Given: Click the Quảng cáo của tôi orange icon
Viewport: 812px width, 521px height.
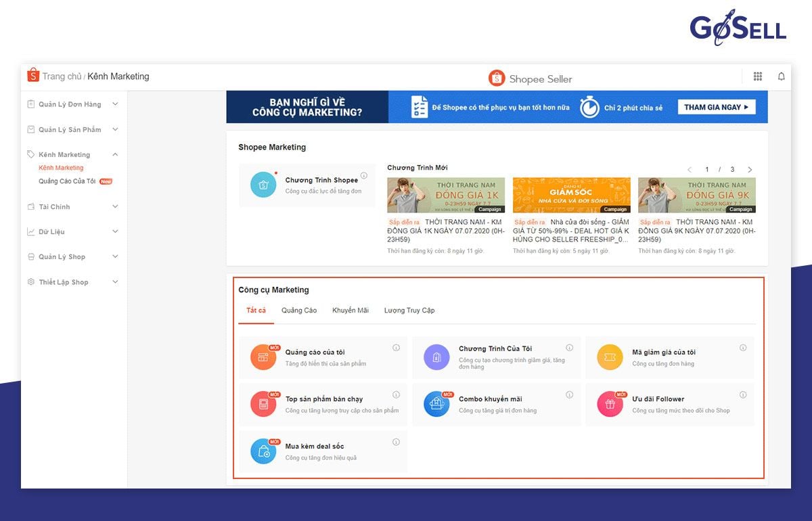Looking at the screenshot, I should pos(263,357).
